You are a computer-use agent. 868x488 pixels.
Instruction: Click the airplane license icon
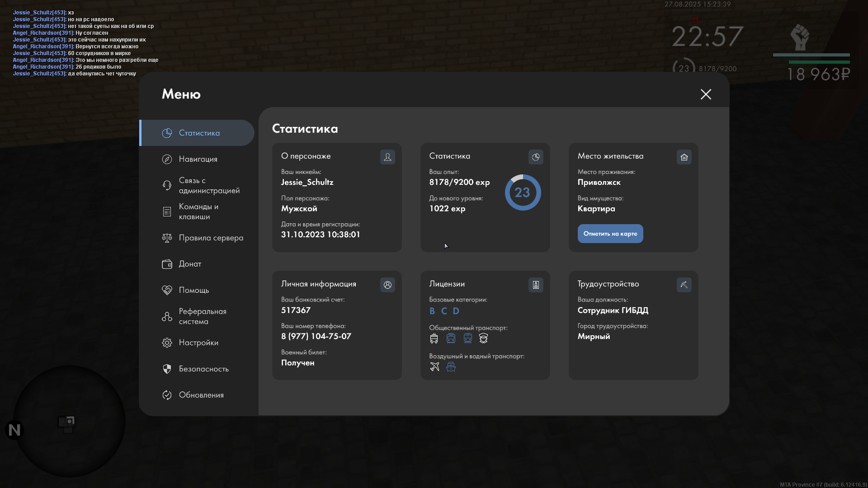[434, 367]
